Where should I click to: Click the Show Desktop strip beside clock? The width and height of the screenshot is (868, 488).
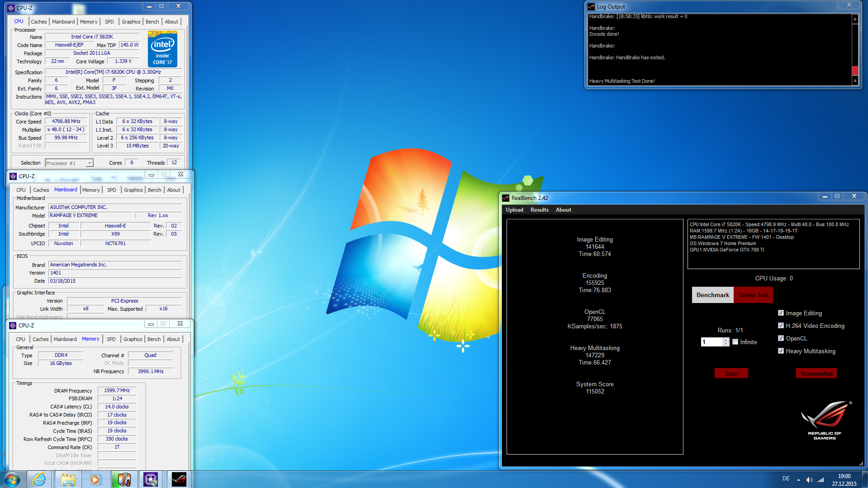point(864,479)
